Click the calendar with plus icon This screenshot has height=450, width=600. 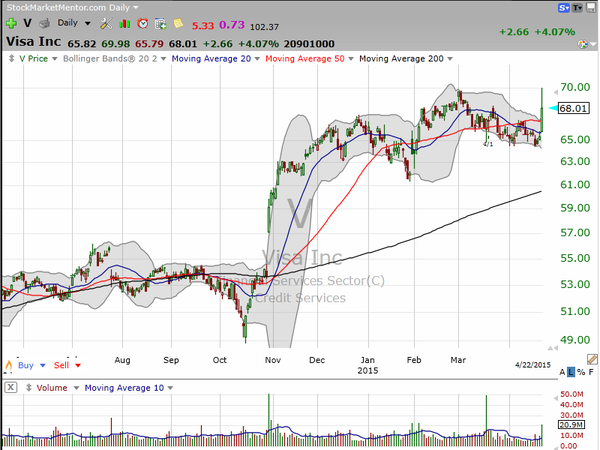pyautogui.click(x=160, y=24)
